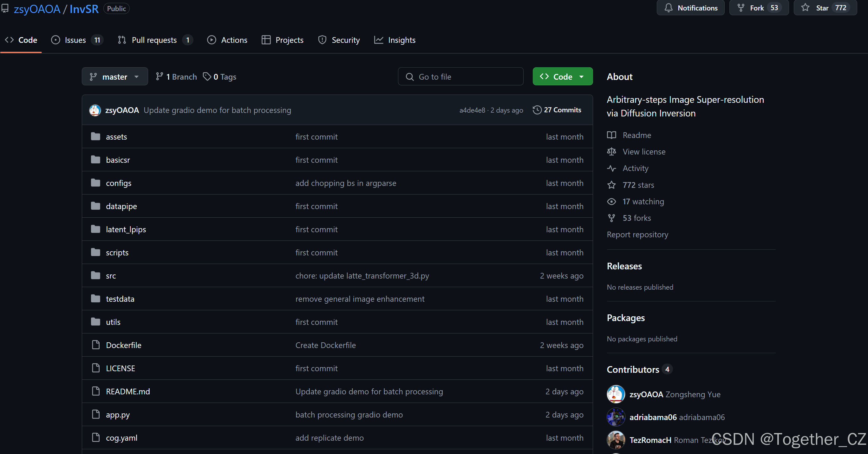Expand the master branch dropdown
The image size is (868, 454).
114,76
